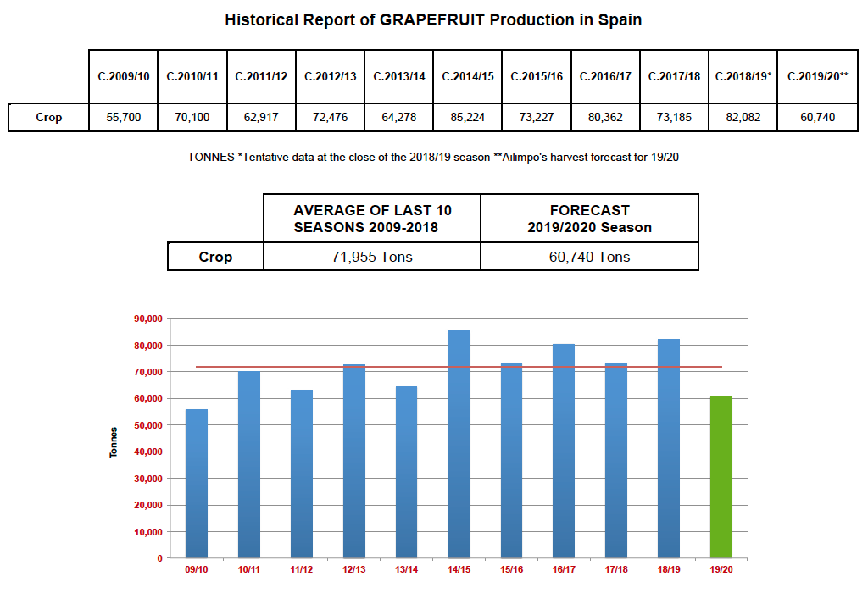This screenshot has height=599, width=868.
Task: Select the 62,917 cell under C.2011/12
Action: (261, 117)
